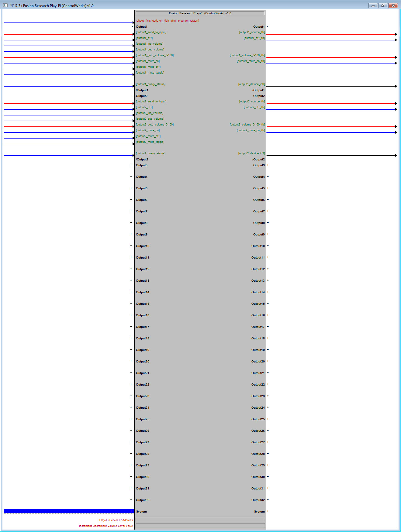Expand Output24 on the right output side
The width and height of the screenshot is (401, 532).
[x=268, y=407]
